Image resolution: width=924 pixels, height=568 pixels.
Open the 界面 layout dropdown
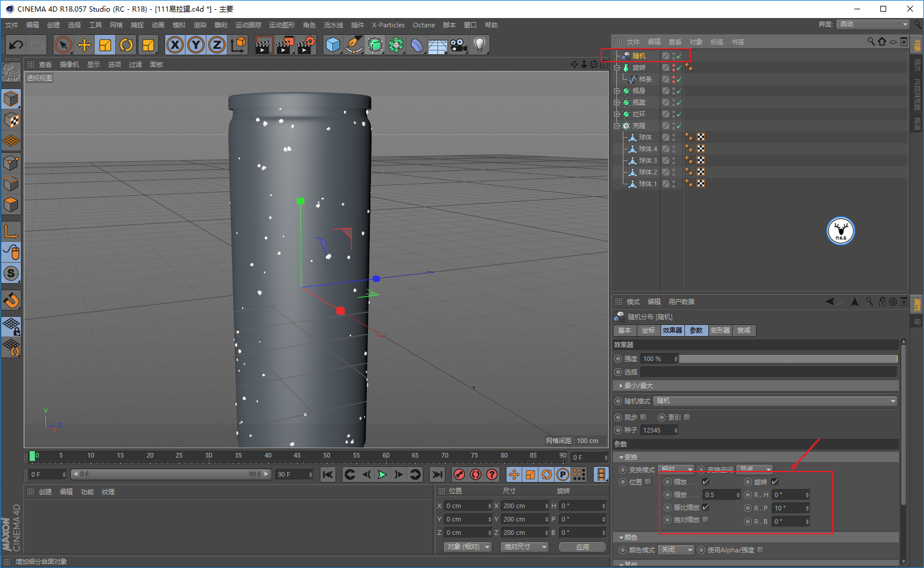coord(873,24)
